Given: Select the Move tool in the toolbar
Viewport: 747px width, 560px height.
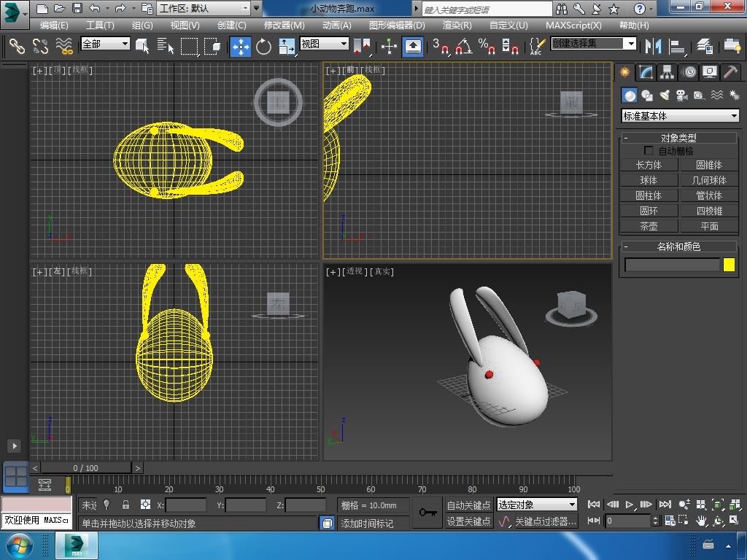Looking at the screenshot, I should click(x=241, y=46).
